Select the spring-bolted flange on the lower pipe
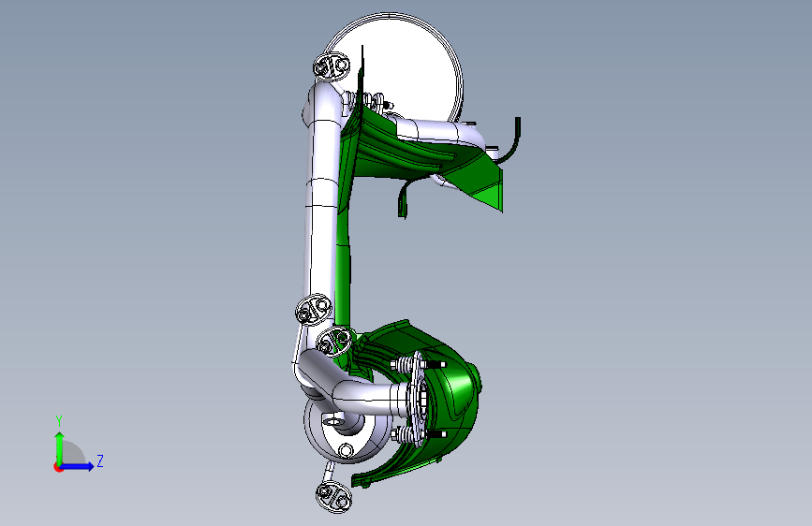The image size is (812, 526). (419, 399)
